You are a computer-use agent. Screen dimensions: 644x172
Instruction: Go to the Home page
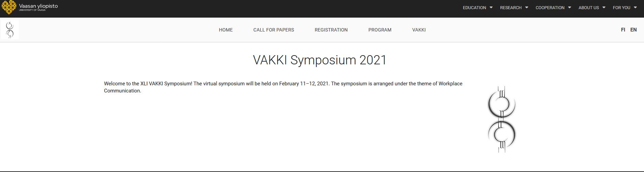pos(226,30)
